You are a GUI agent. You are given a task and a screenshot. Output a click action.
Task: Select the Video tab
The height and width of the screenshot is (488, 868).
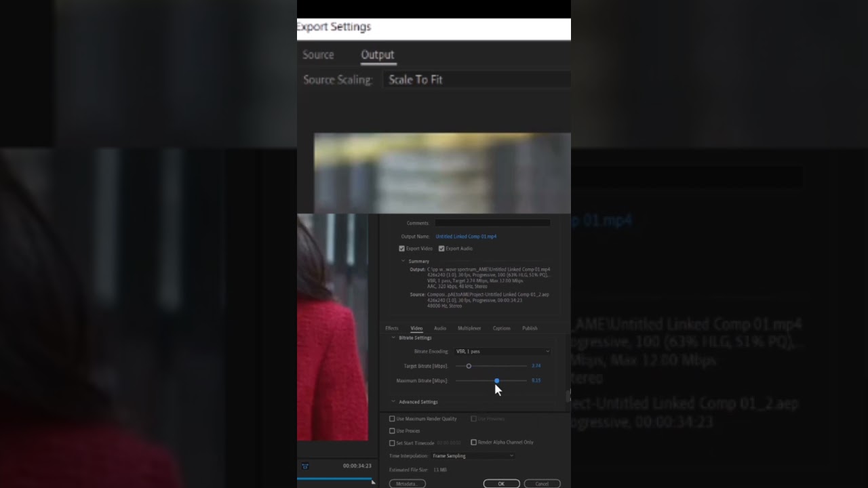(x=416, y=328)
